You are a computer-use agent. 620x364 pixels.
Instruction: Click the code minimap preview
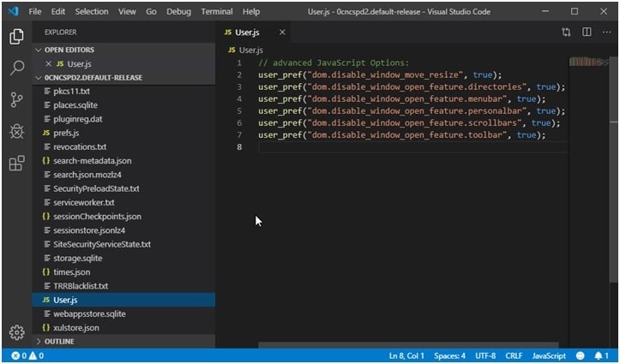click(588, 62)
